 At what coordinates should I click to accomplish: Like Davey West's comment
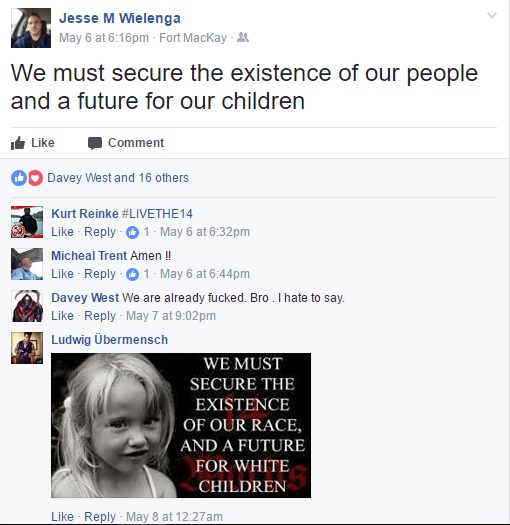(x=62, y=316)
